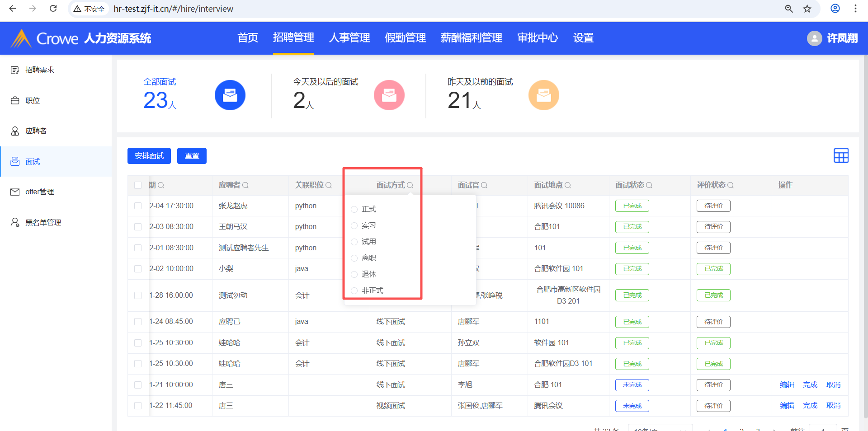Select the 离职 radio option
Screen dimensions: 868x431
pos(354,258)
